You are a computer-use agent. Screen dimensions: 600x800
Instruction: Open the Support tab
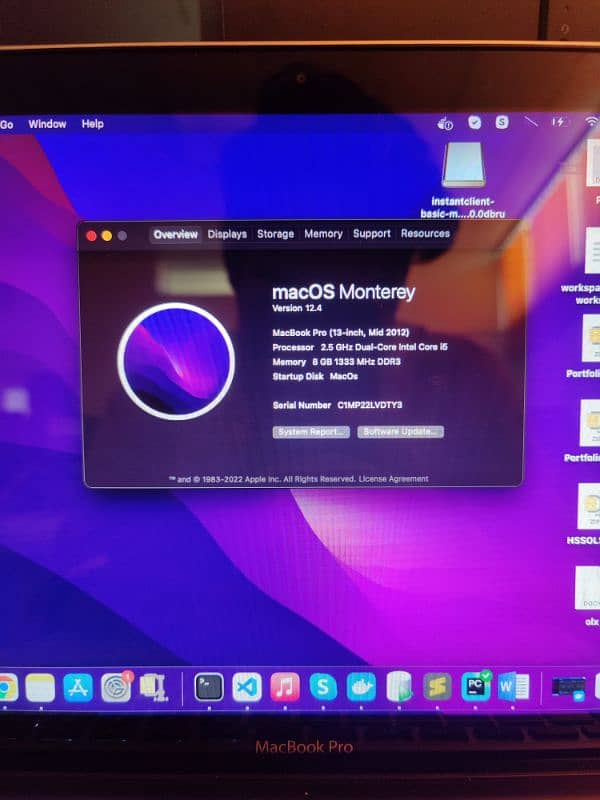tap(371, 234)
